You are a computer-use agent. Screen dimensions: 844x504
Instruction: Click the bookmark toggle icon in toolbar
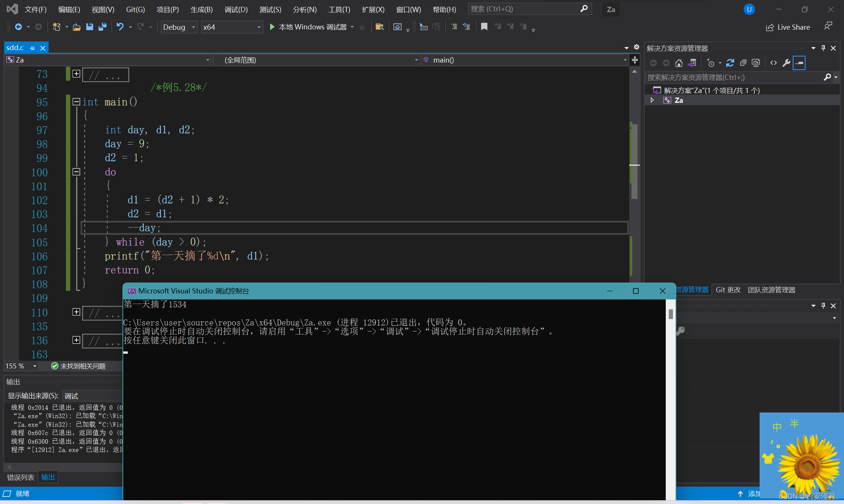coord(484,27)
